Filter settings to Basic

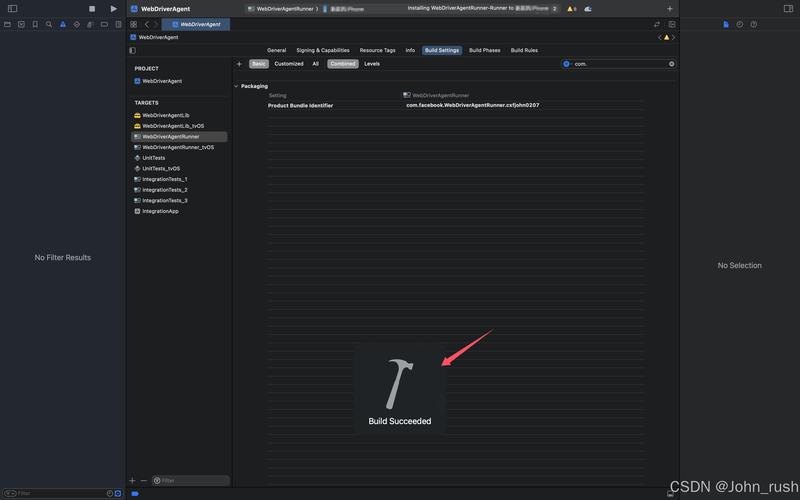259,64
